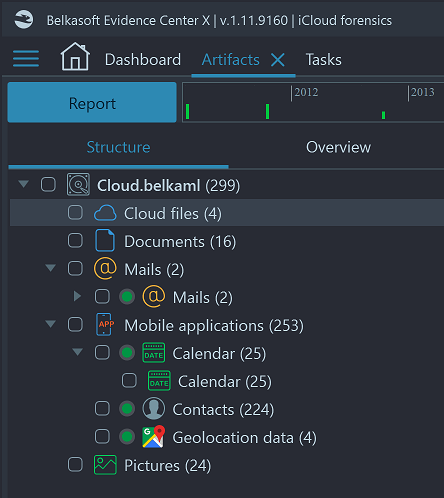Click the Pictures image icon

[105, 465]
